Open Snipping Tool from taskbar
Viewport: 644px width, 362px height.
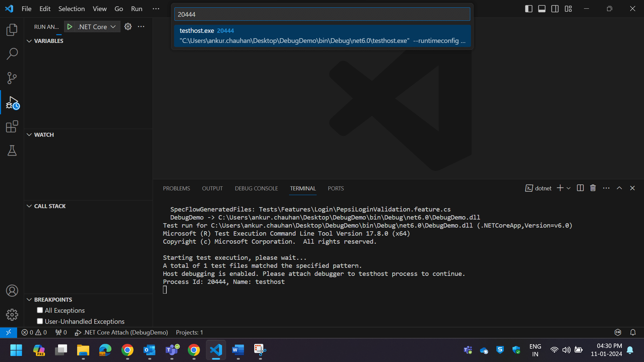point(260,350)
